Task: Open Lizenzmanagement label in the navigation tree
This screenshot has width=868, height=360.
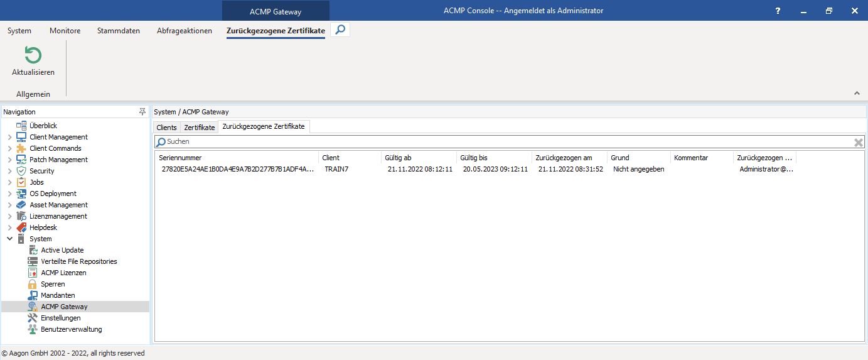Action: tap(58, 216)
